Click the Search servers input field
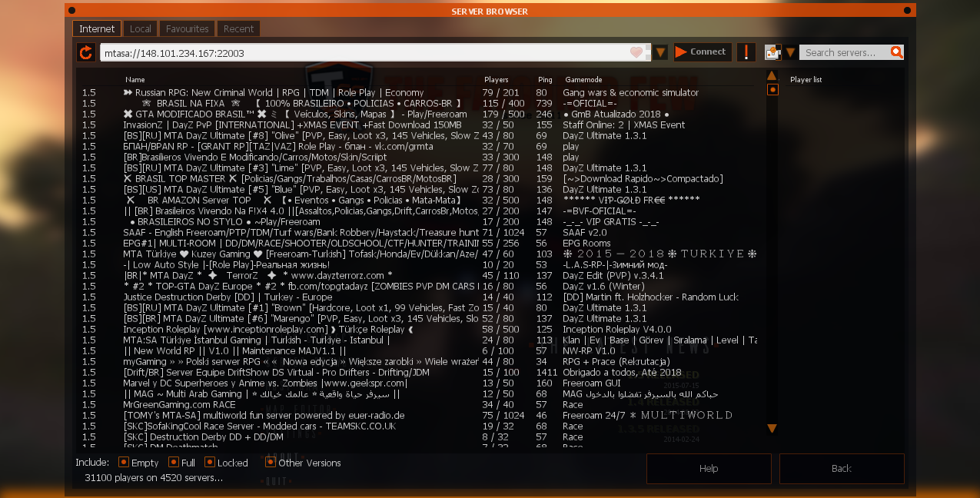Image resolution: width=980 pixels, height=498 pixels. pyautogui.click(x=844, y=52)
